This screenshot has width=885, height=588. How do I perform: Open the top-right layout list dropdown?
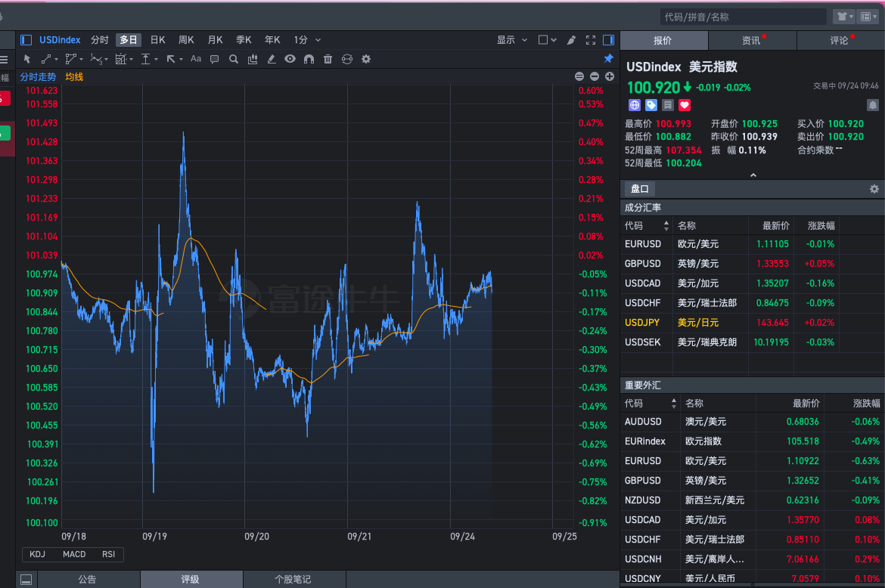[868, 17]
